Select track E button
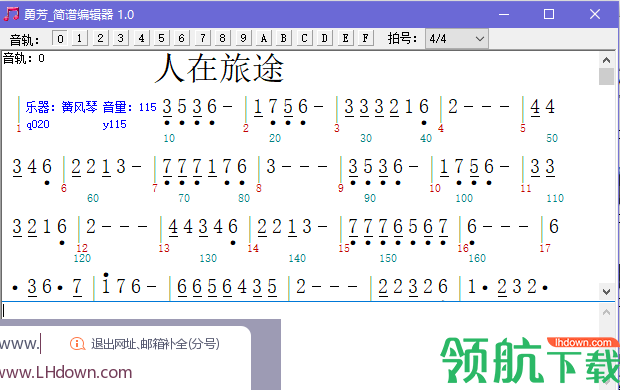The width and height of the screenshot is (620, 390). 346,38
